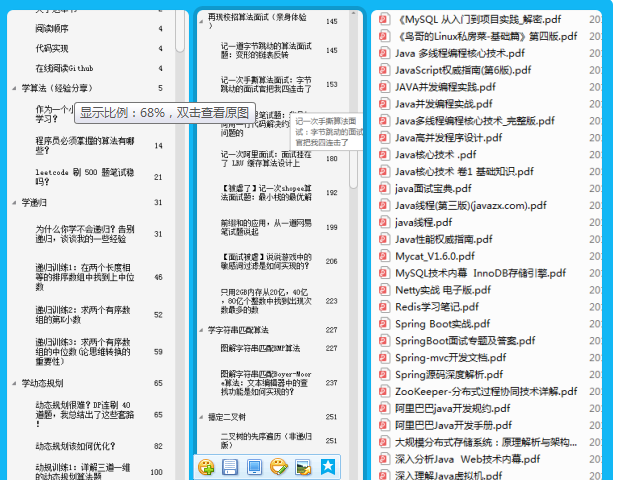Click PDF icon beside Java核心技术 .pdf
The image size is (632, 481).
click(385, 155)
